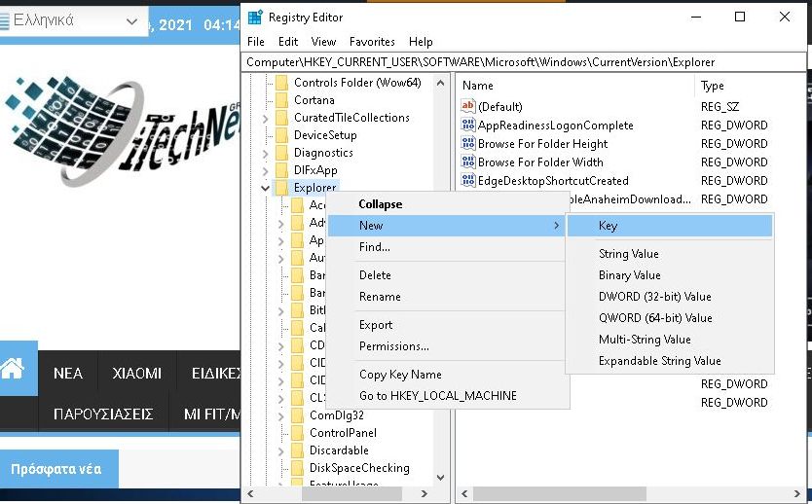The height and width of the screenshot is (504, 812).
Task: Open the ΧΙΑΟΜΙ link on the website
Action: coord(137,373)
